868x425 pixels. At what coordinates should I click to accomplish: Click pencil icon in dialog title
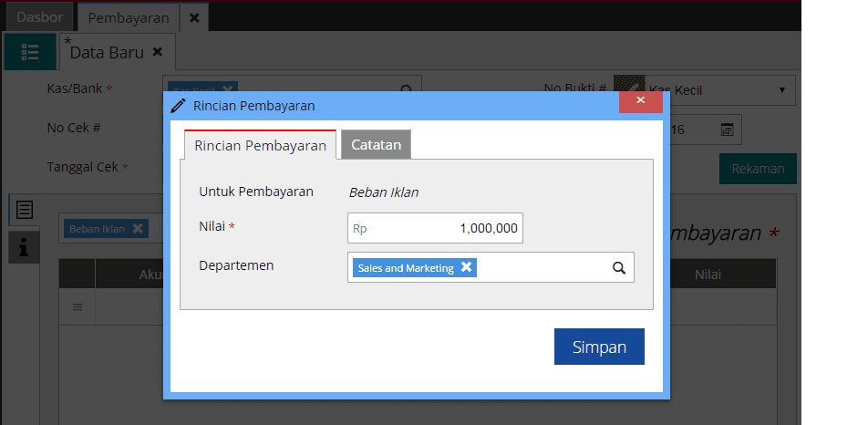point(178,106)
